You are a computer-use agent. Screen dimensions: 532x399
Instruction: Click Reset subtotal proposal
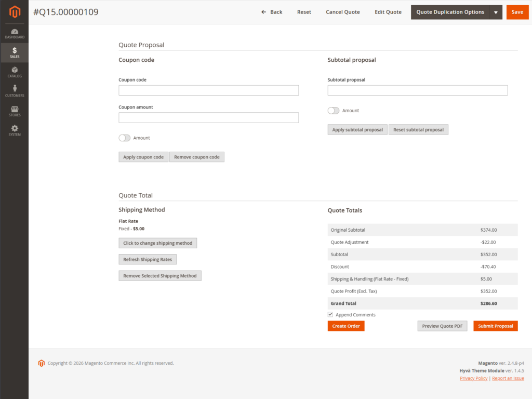click(418, 129)
